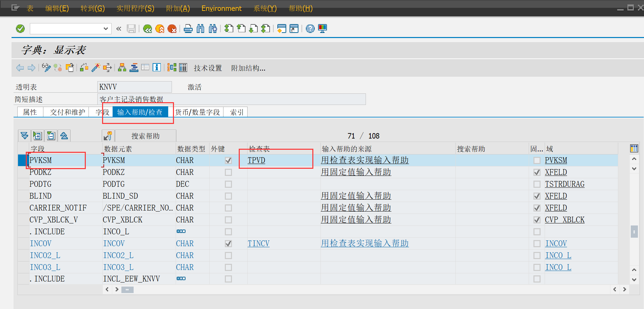Screen dimensions: 644x309
Task: Switch to the 属性 tab
Action: pos(30,112)
